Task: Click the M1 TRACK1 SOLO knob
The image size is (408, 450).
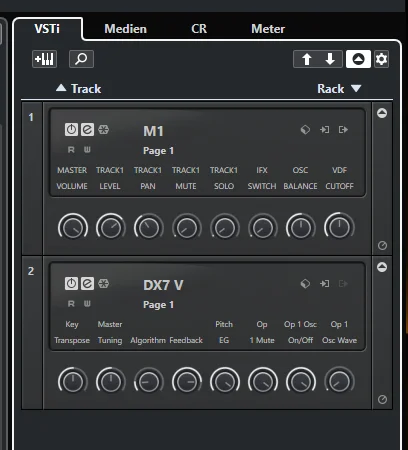Action: coord(225,228)
